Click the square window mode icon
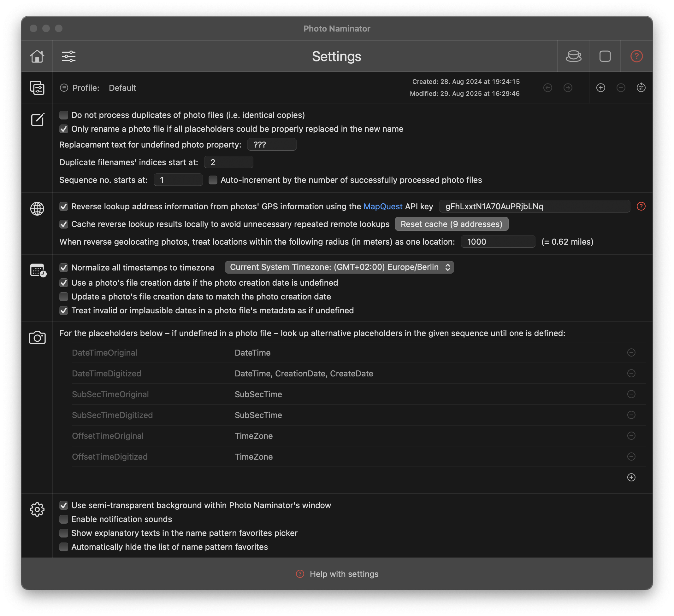This screenshot has height=616, width=674. [x=605, y=56]
